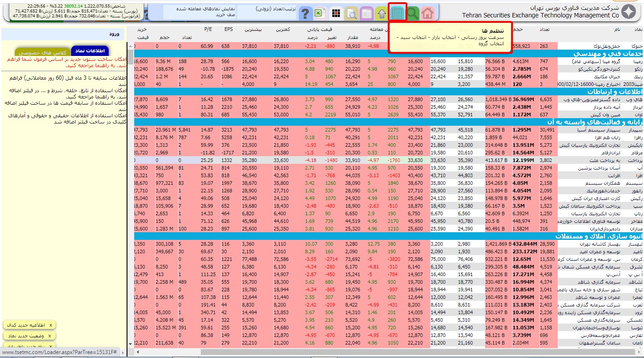Click the نام column header
Image resolution: width=644 pixels, height=358 pixels.
tap(616, 30)
